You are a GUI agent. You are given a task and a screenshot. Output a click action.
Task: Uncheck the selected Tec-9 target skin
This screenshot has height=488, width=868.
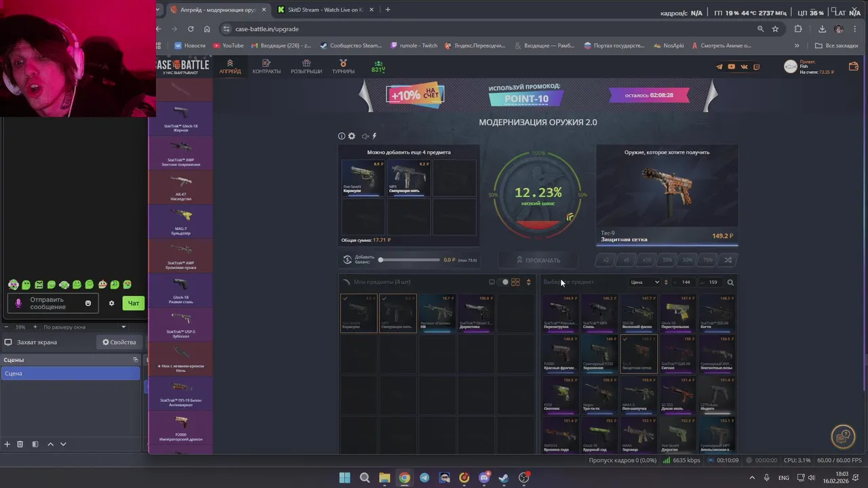(x=637, y=353)
